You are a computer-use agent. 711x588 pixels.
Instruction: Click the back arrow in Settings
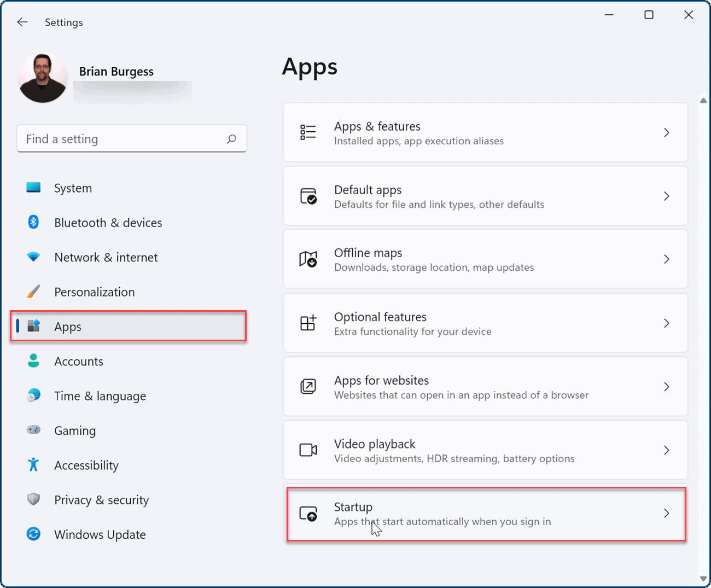coord(22,22)
